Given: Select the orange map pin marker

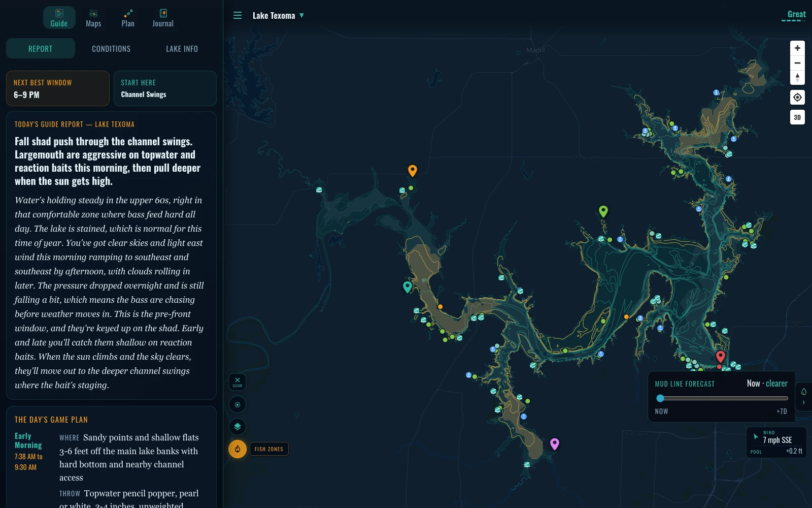Looking at the screenshot, I should tap(413, 171).
